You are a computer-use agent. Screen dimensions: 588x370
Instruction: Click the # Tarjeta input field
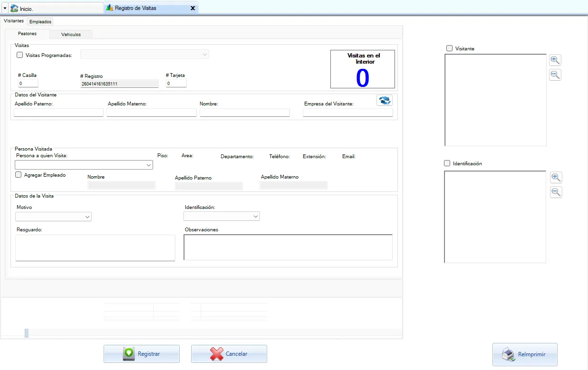[x=176, y=84]
